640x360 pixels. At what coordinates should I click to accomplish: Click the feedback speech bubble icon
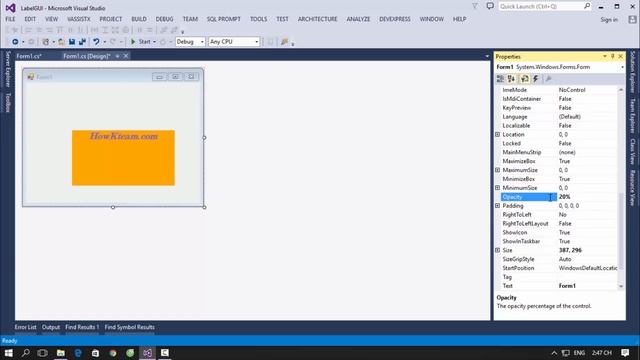pos(490,6)
